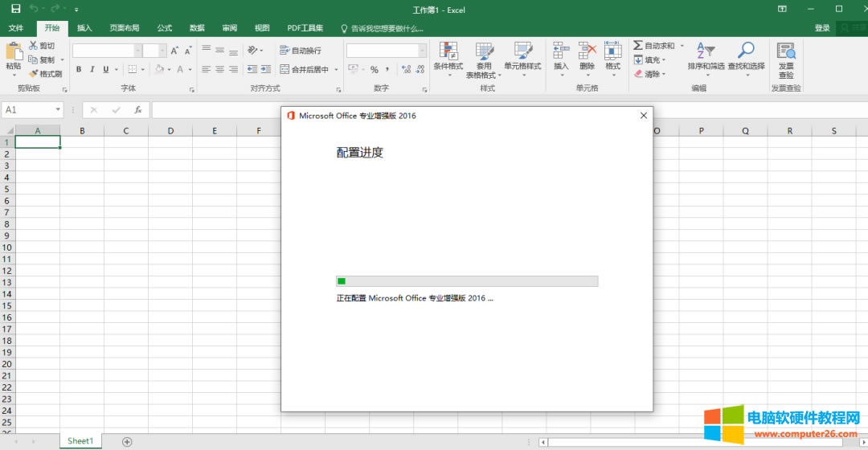Open the Formulas (公式) ribbon tab
This screenshot has width=868, height=450.
click(x=165, y=28)
